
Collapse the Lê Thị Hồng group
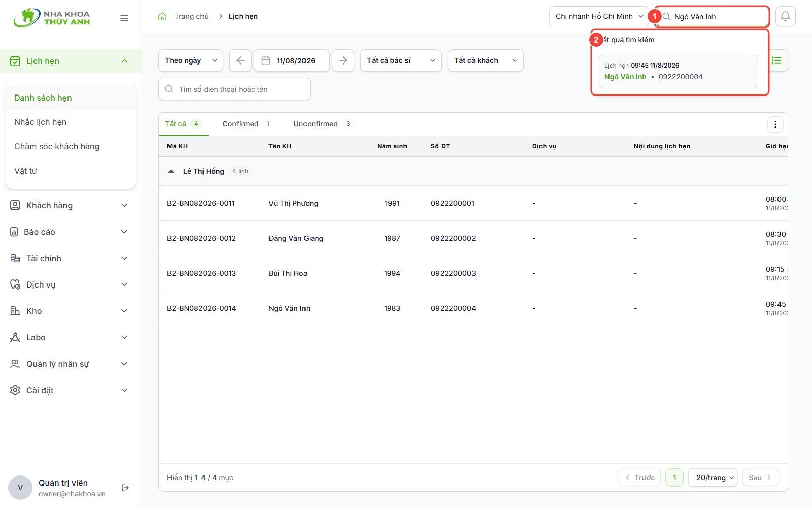171,171
